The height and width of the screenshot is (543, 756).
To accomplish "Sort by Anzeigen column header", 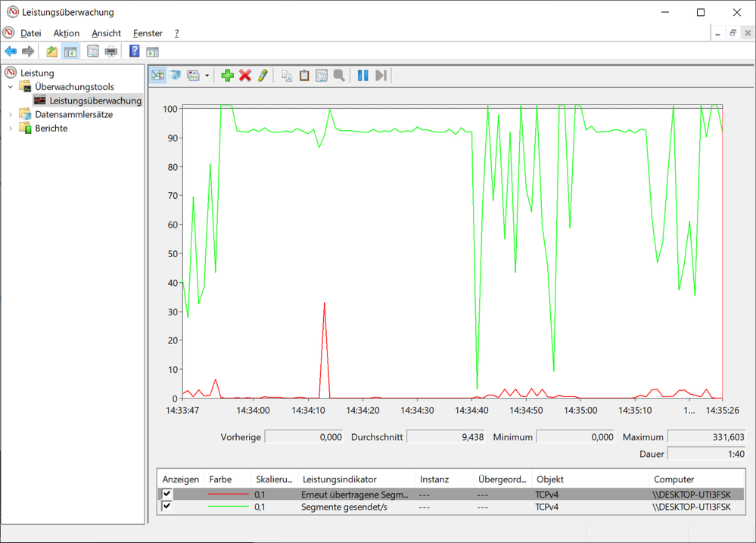I will (181, 479).
